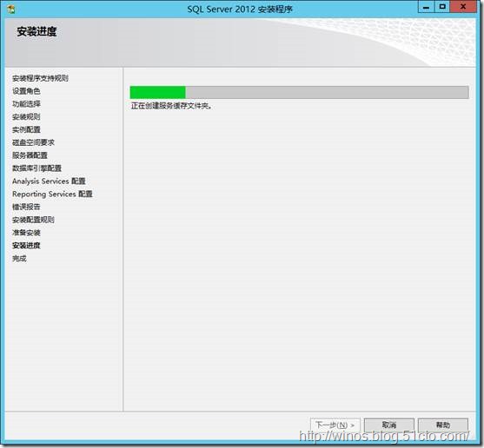
Task: Select the 功能选择 step
Action: coord(26,104)
